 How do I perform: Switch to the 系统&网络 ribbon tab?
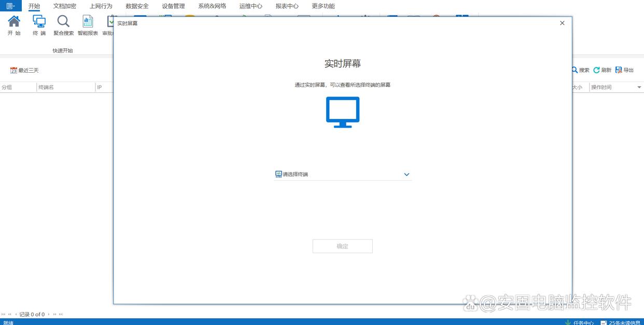click(212, 6)
